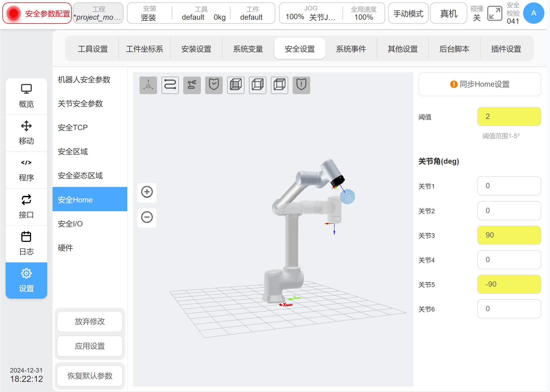The height and width of the screenshot is (392, 550).
Task: Edit the 关节2 angle input
Action: click(x=509, y=211)
